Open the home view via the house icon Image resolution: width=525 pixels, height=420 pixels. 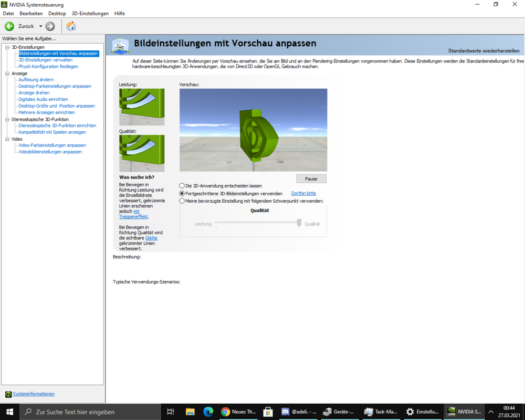tap(70, 25)
